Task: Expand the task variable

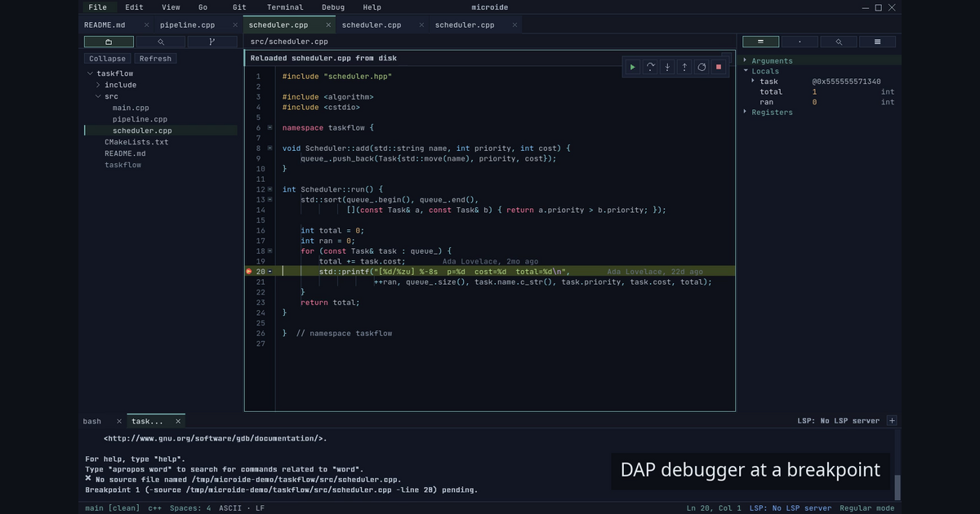Action: pos(753,81)
